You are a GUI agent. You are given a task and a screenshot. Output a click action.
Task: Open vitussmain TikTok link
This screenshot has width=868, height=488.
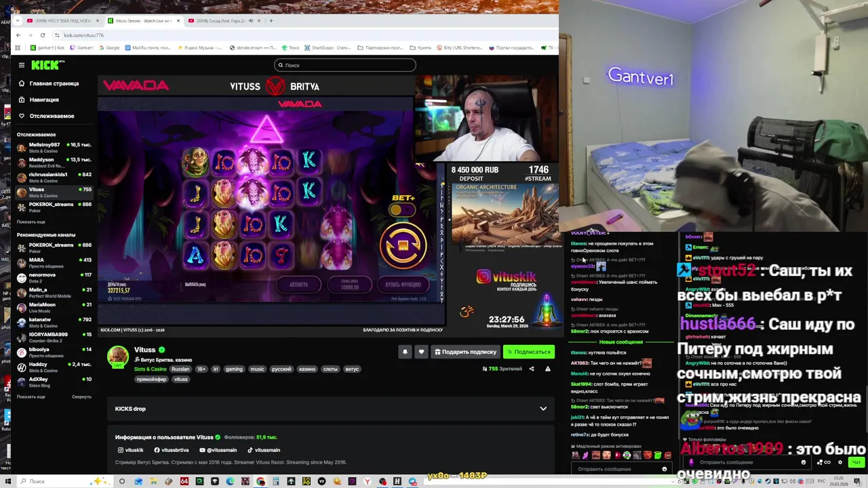(264, 450)
